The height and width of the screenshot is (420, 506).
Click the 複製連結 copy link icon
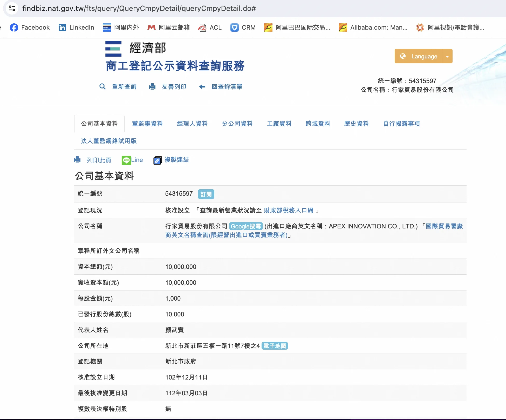tap(158, 160)
